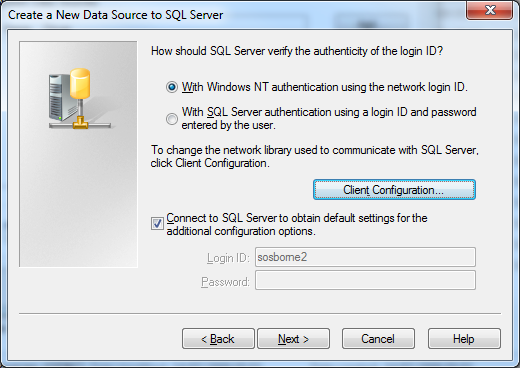Screen dimensions: 520x368
Task: Proceed with the Next button
Action: coord(293,339)
